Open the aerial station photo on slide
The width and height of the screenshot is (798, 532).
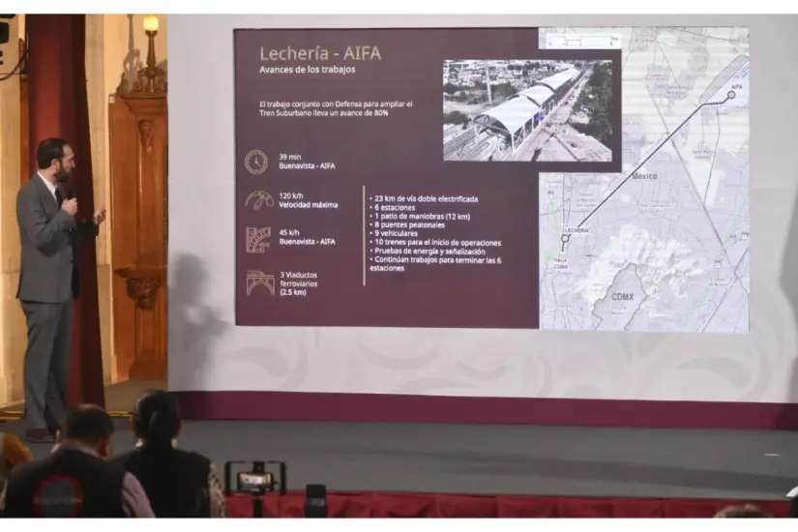pyautogui.click(x=528, y=110)
